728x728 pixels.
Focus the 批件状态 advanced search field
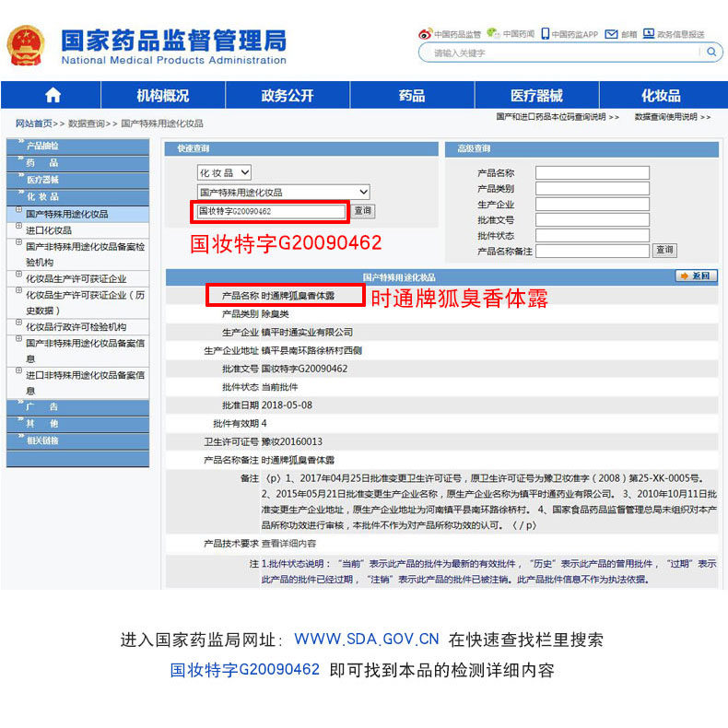592,235
